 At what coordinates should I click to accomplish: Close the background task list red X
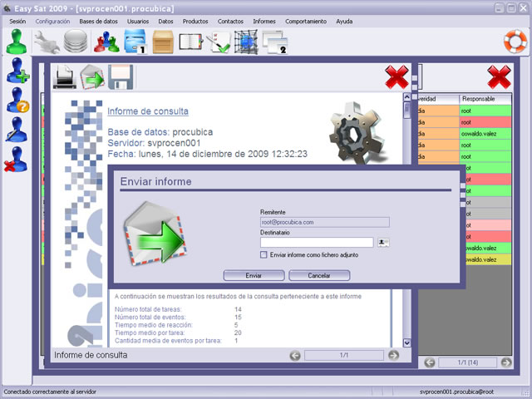(x=499, y=77)
